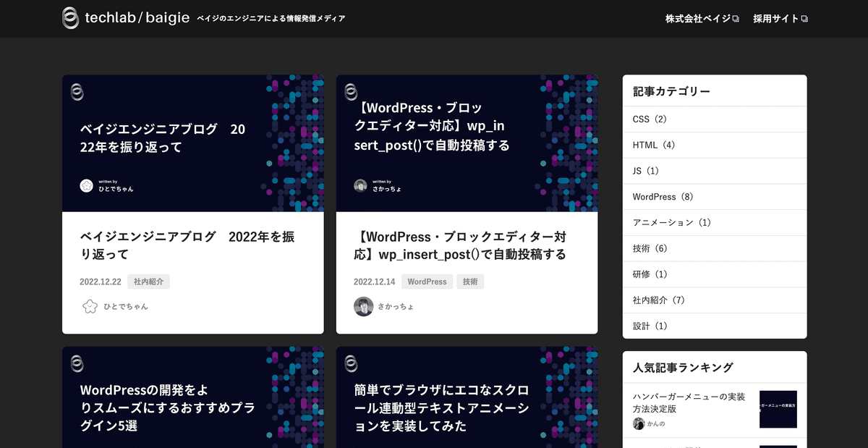The width and height of the screenshot is (868, 448).
Task: Click かんの avatar in the popular ranking
Action: (638, 423)
